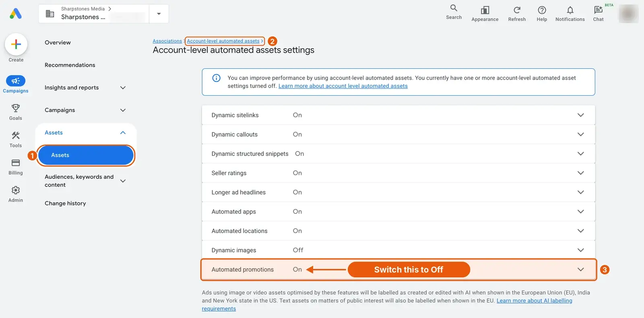Expand Dynamic images row chevron
This screenshot has height=318, width=644.
580,250
